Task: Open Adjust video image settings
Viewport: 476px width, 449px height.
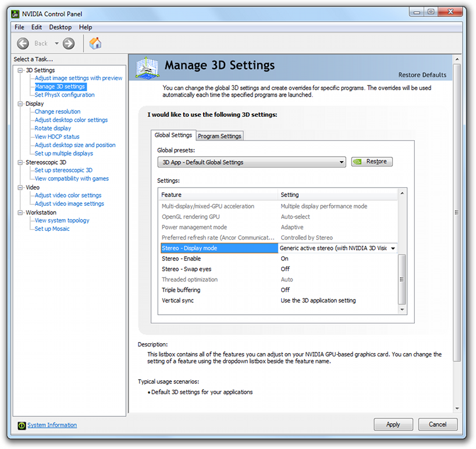Action: (69, 204)
